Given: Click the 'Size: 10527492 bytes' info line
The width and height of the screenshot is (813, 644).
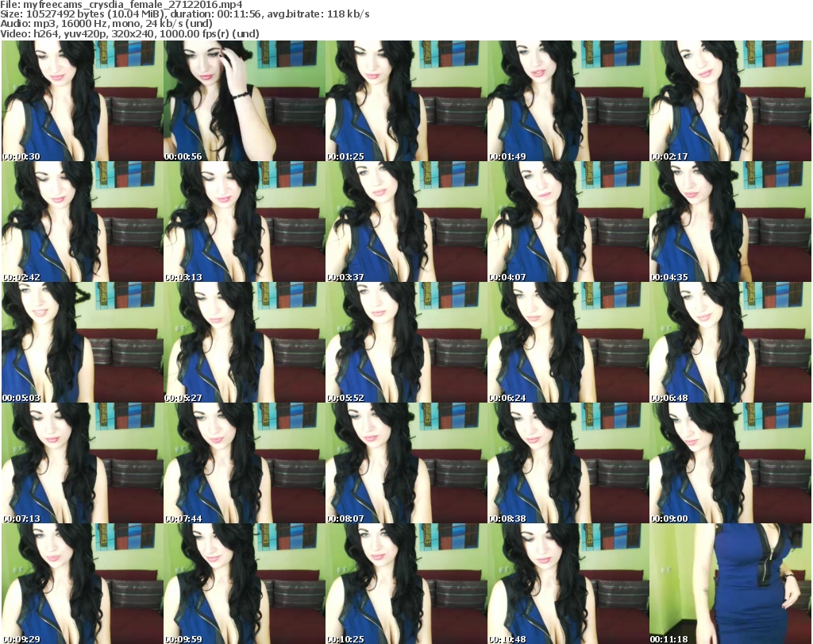Looking at the screenshot, I should coord(184,14).
